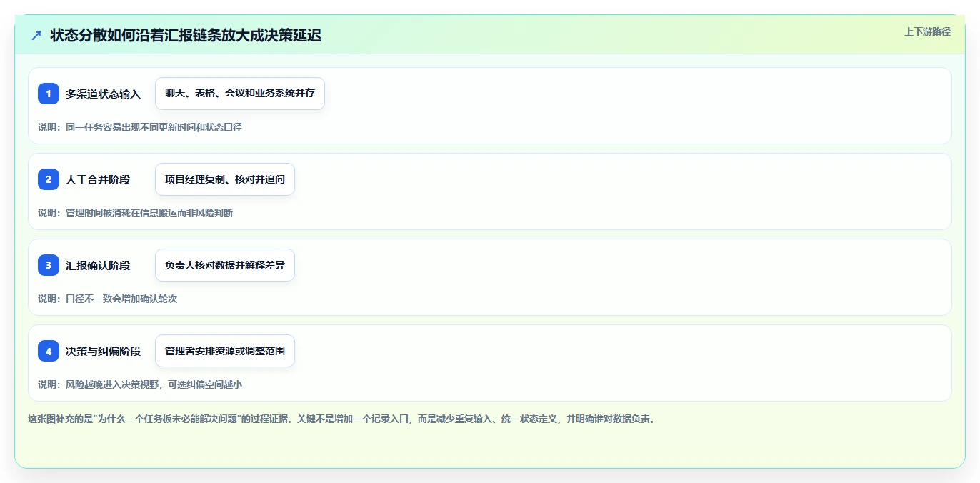This screenshot has width=980, height=483.
Task: Click the arrow icon beside the title
Action: (x=36, y=36)
